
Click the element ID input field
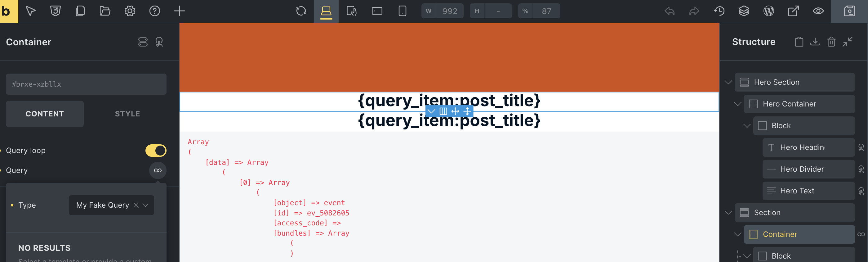pos(86,84)
